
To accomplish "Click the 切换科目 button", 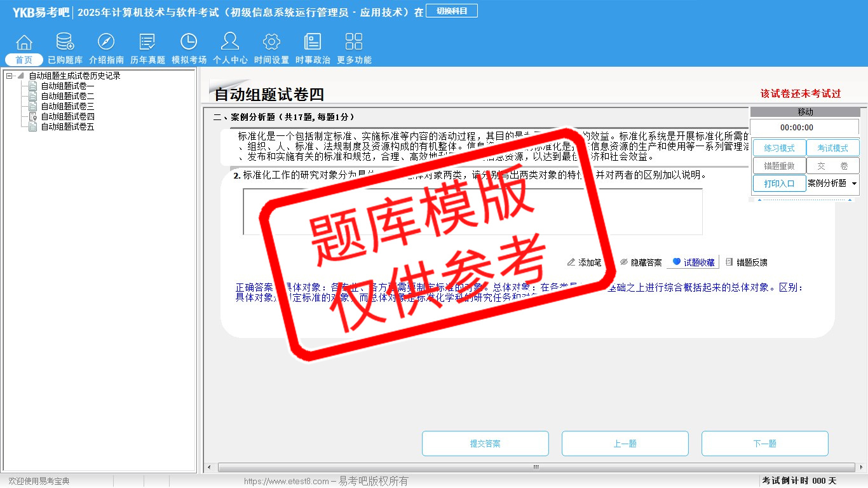I will point(452,11).
